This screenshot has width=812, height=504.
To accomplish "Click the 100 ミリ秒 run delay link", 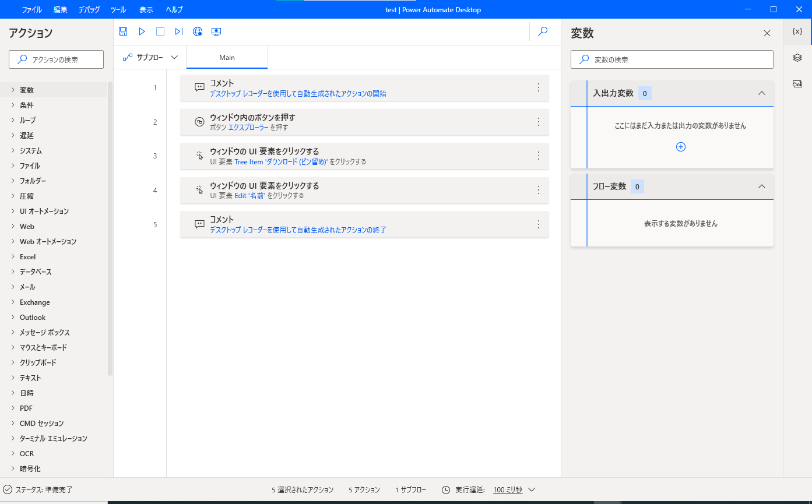I will (508, 489).
